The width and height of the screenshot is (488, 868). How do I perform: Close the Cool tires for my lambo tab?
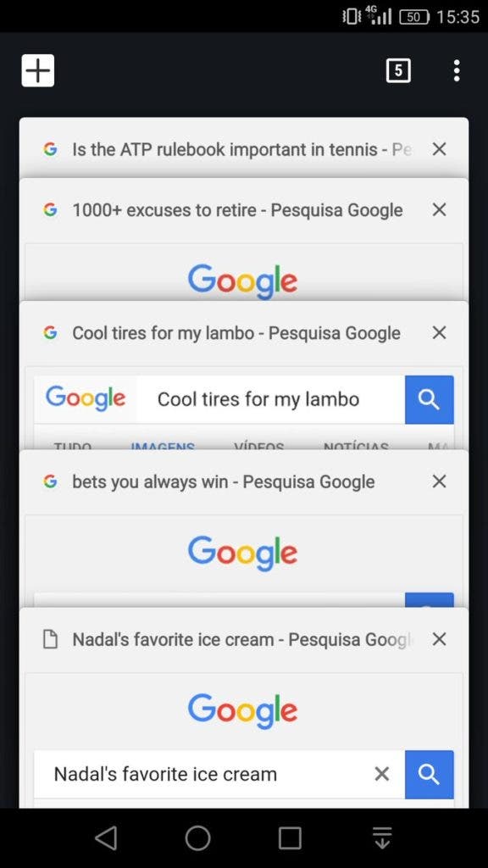click(x=440, y=332)
